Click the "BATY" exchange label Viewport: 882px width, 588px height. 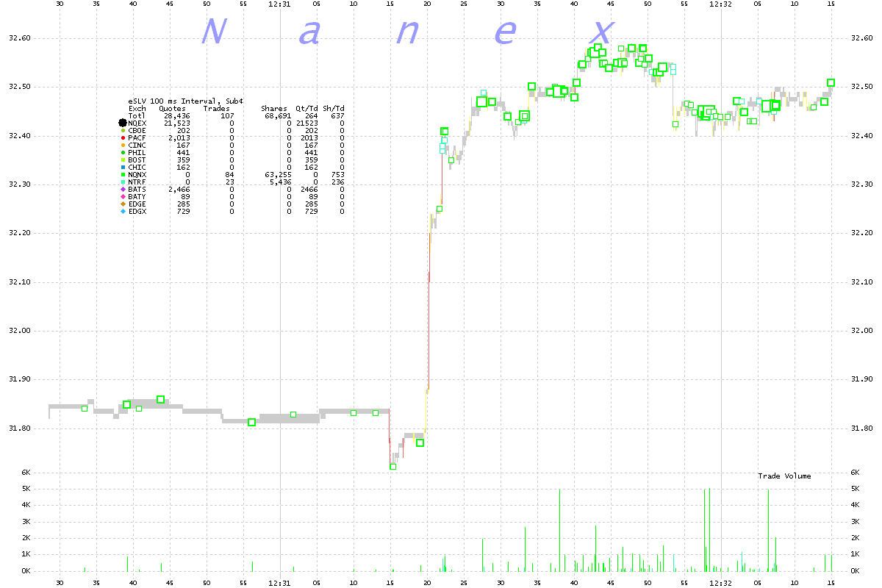tap(137, 197)
